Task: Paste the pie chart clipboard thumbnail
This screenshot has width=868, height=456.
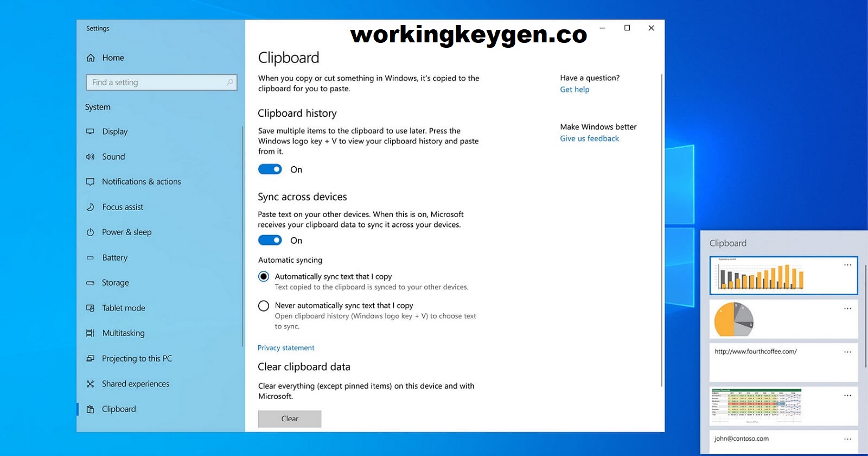Action: click(x=783, y=319)
